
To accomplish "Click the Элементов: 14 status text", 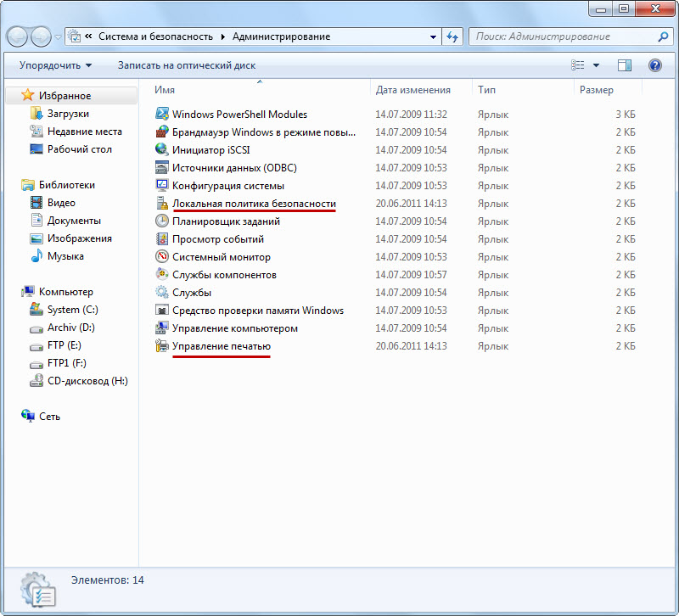I will tap(108, 580).
